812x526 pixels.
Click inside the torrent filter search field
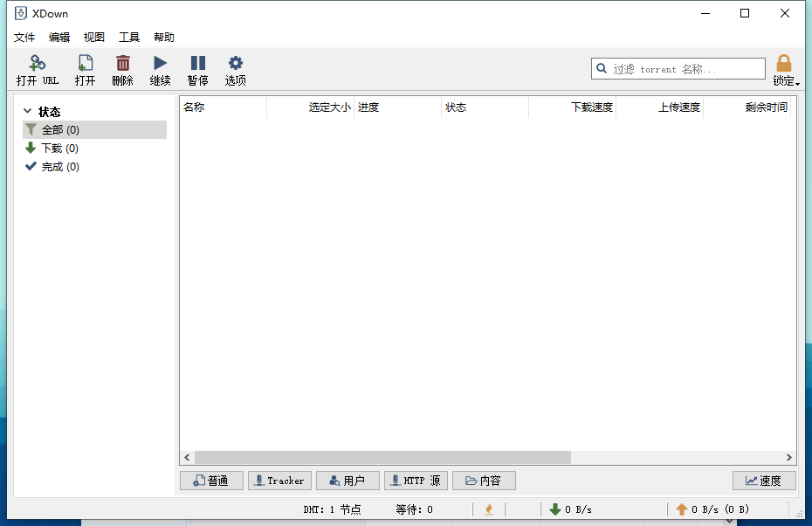pos(681,68)
